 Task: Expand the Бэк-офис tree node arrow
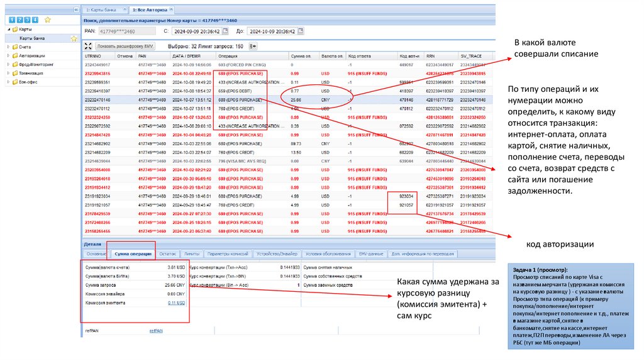click(x=9, y=82)
